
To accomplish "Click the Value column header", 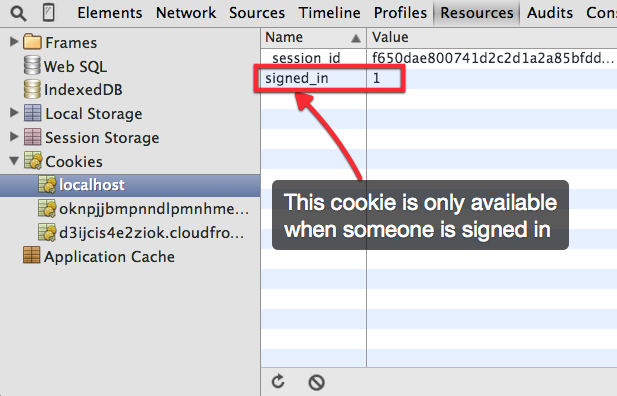I will click(x=492, y=37).
